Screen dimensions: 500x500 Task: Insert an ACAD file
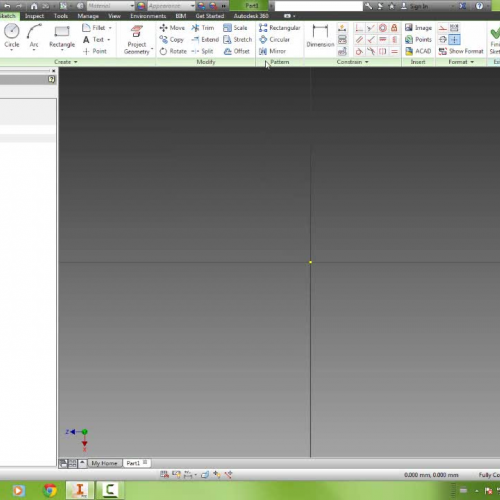pos(418,51)
